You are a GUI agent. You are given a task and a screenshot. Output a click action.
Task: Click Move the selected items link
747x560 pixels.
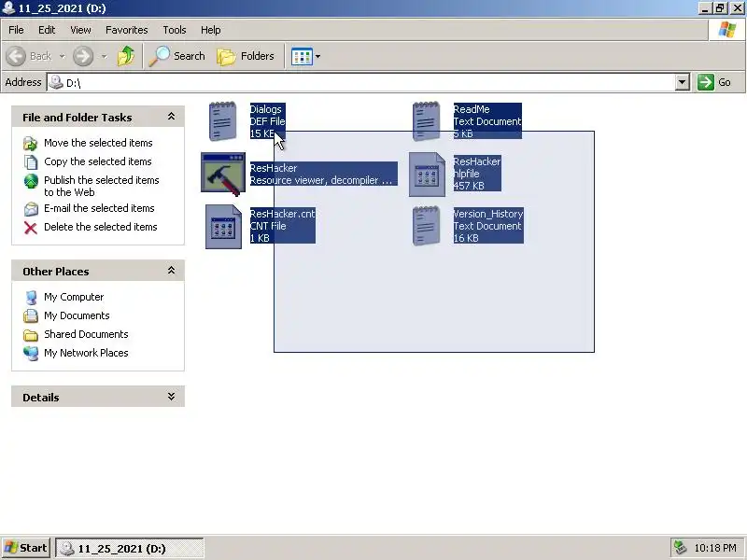pyautogui.click(x=98, y=143)
